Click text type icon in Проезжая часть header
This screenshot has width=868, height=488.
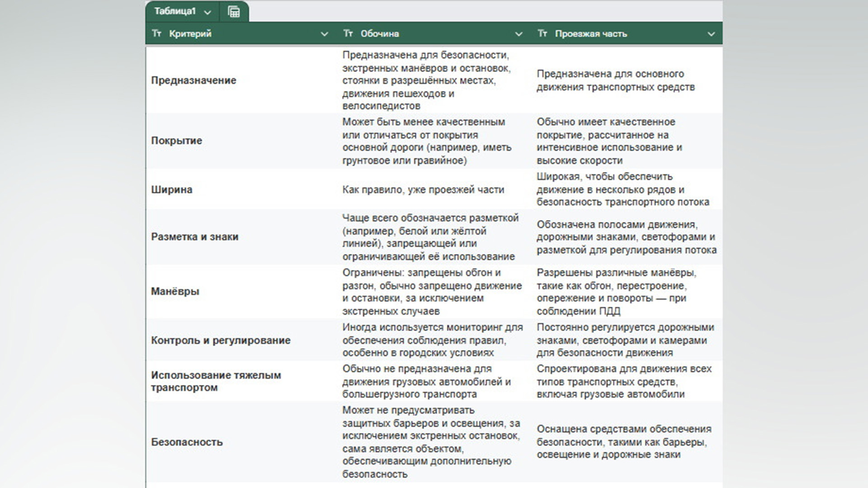click(542, 33)
